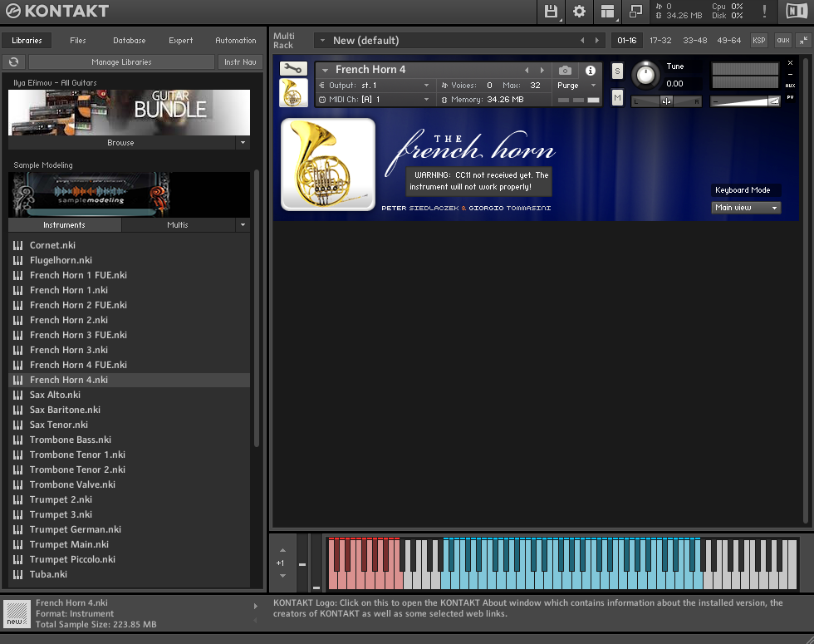The image size is (814, 644).
Task: Show rack page 01-16
Action: 626,41
